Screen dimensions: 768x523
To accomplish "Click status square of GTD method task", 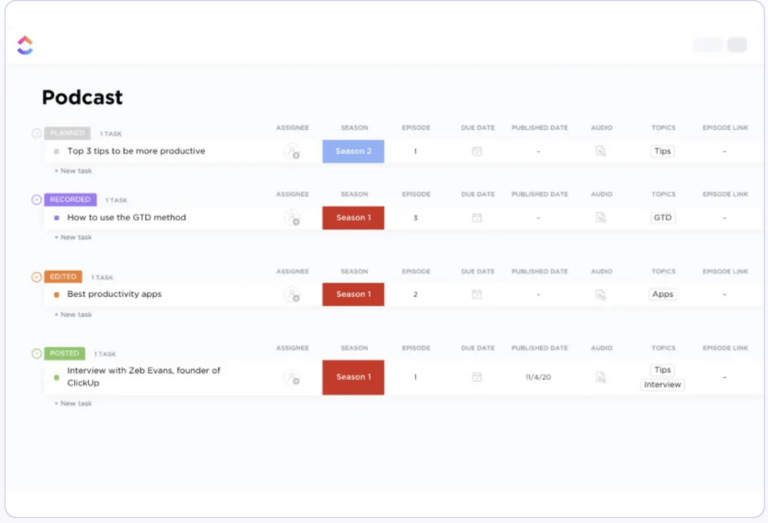I will (x=56, y=218).
